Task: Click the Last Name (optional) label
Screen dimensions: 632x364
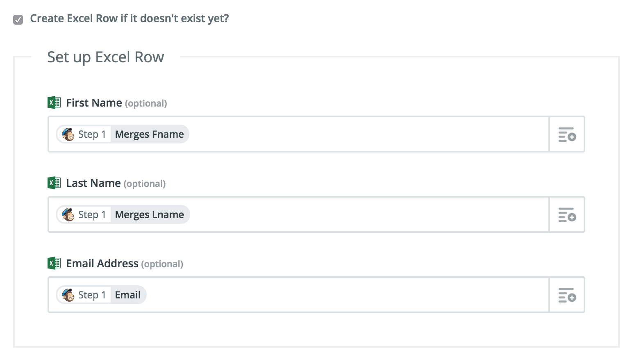Action: click(116, 183)
